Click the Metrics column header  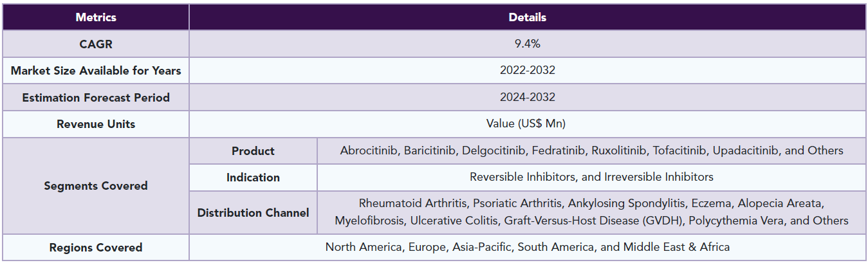[96, 17]
